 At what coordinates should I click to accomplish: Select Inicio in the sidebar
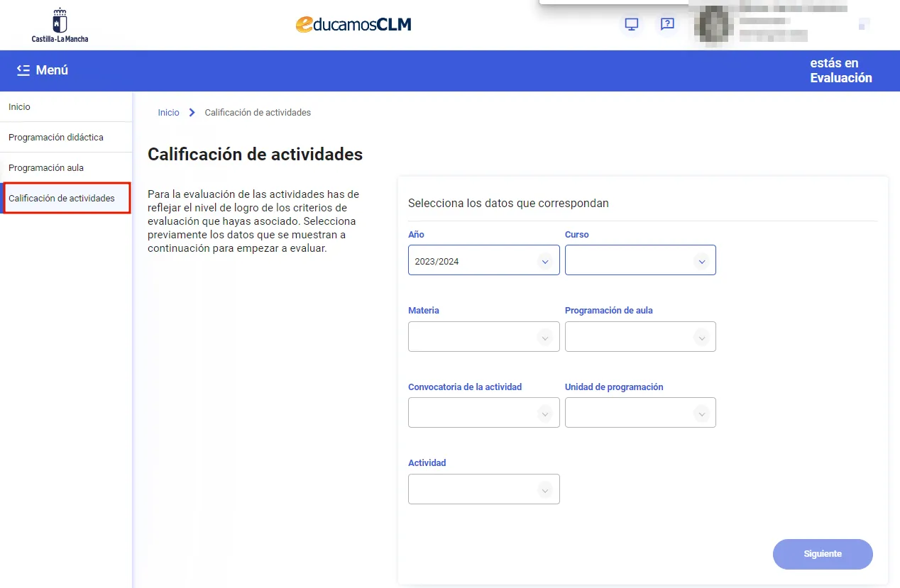19,106
